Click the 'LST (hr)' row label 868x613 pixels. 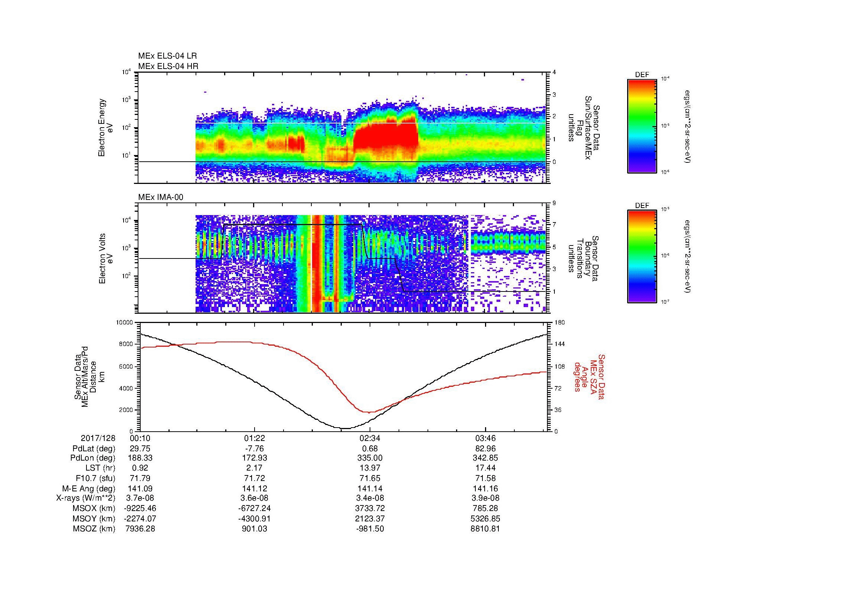click(100, 468)
